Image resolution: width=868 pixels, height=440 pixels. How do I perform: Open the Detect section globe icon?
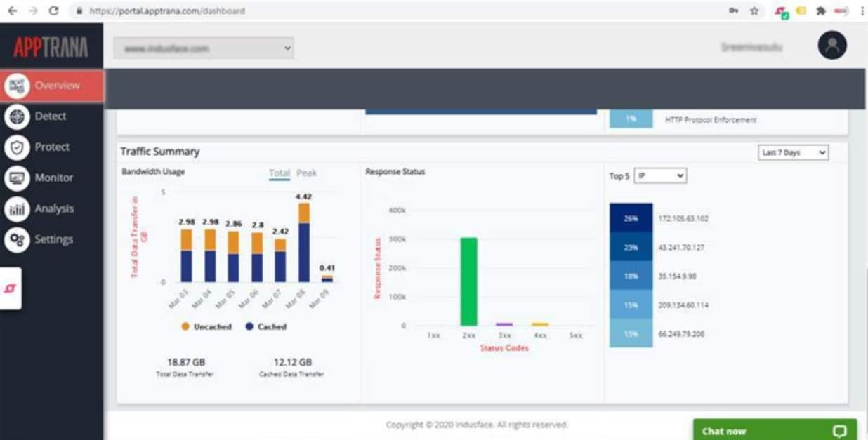coord(17,116)
